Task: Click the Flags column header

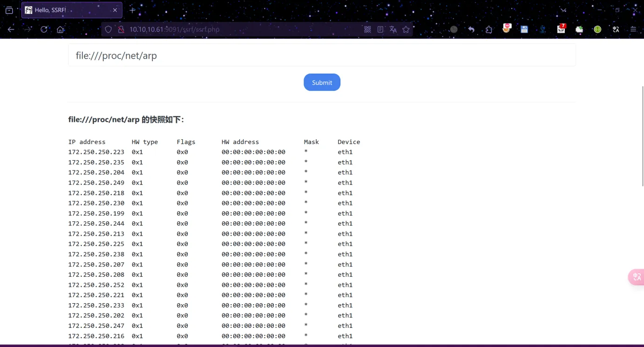Action: [186, 142]
